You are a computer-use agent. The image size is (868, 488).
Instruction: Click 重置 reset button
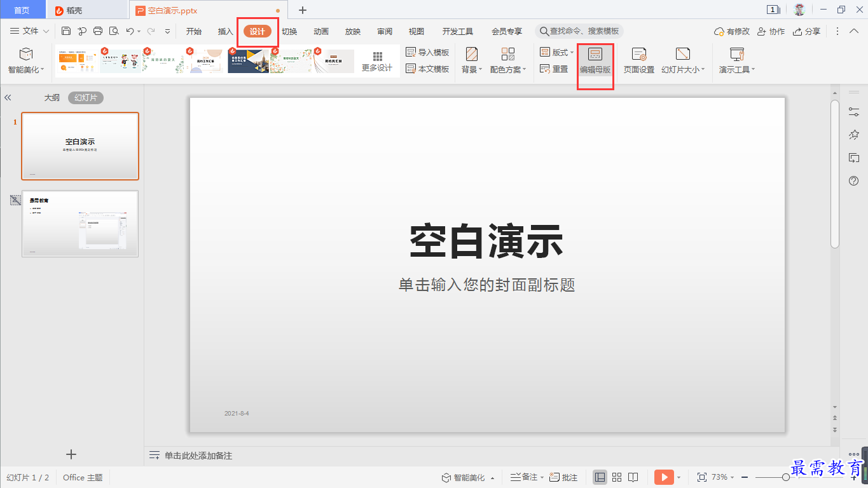click(x=554, y=69)
